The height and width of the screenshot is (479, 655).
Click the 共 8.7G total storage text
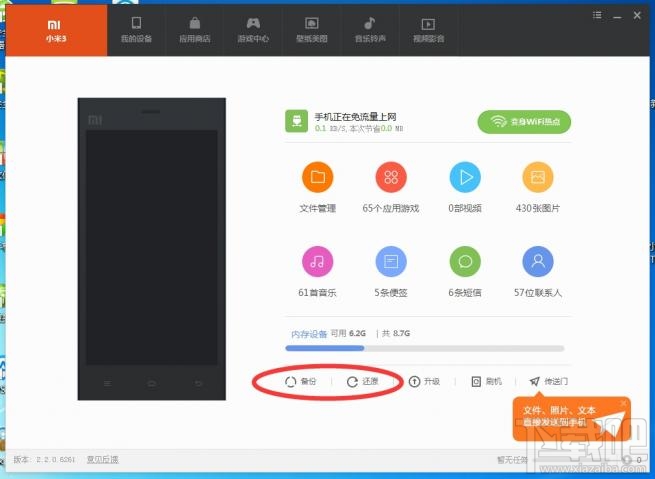tap(396, 333)
